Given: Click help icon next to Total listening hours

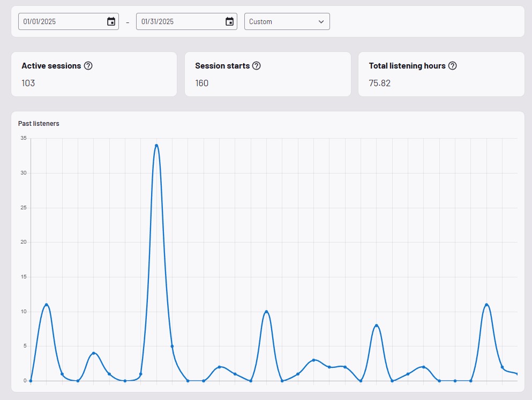Looking at the screenshot, I should [452, 66].
